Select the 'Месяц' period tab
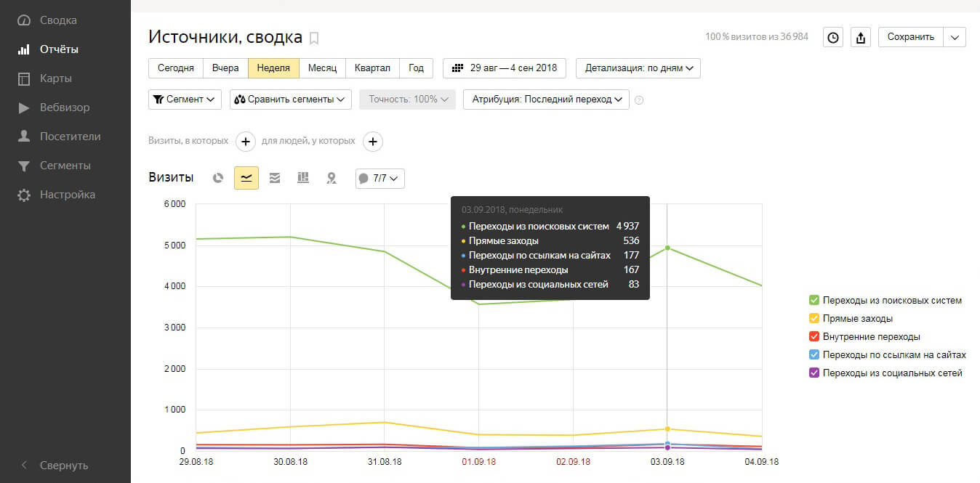980x483 pixels. [x=322, y=68]
